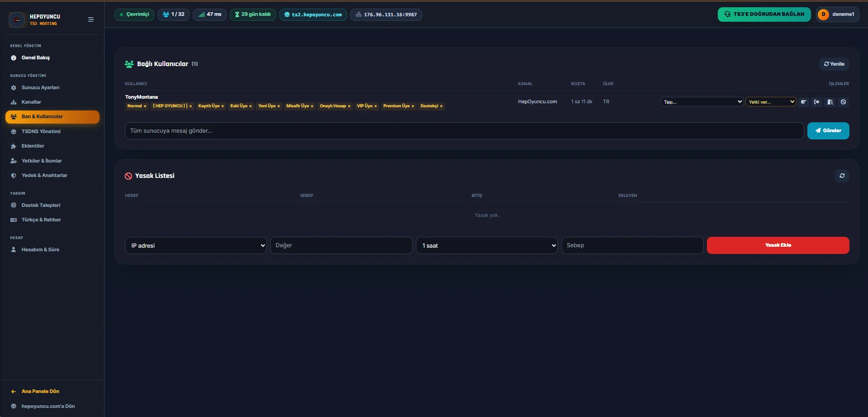
Task: Select TSDNS Yönetimi in the sidebar
Action: coord(52,132)
